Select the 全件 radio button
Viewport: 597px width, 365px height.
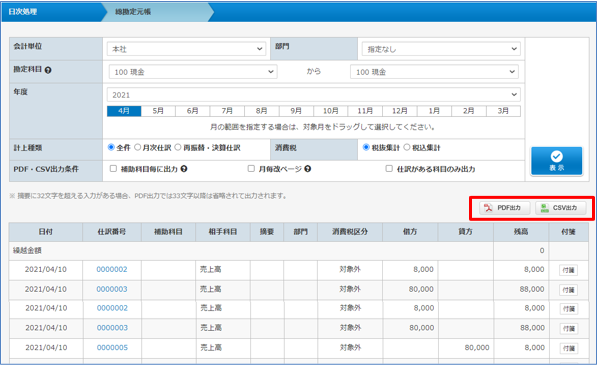111,147
